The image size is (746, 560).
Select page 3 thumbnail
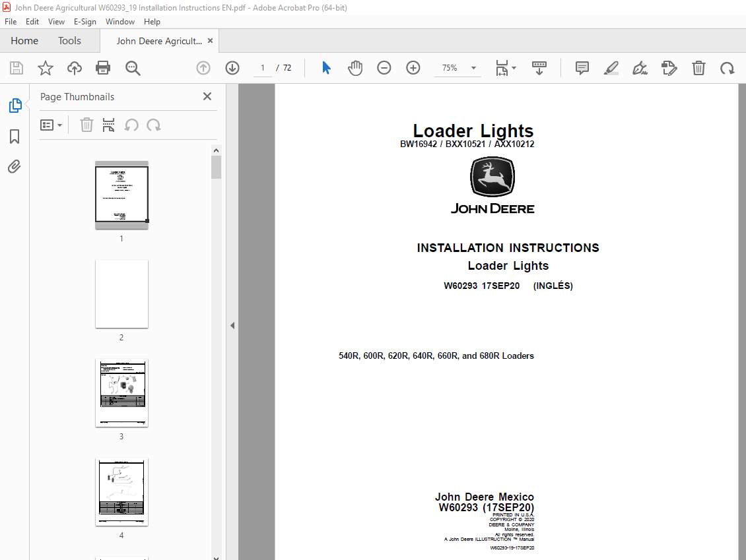tap(121, 392)
